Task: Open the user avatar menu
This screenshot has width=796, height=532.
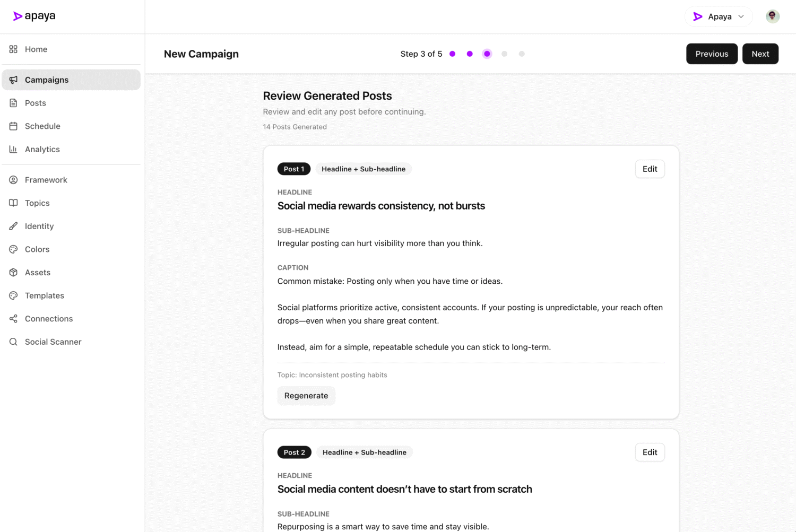Action: click(772, 16)
